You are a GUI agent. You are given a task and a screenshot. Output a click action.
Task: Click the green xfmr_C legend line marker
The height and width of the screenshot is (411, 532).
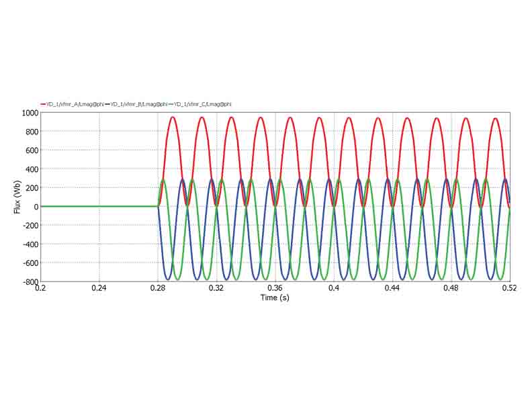[171, 104]
